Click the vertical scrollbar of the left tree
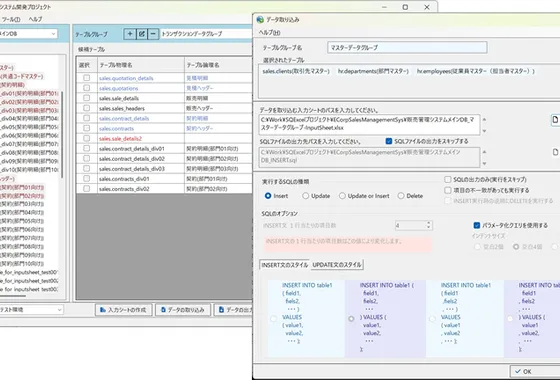The width and height of the screenshot is (560, 380). click(x=62, y=135)
